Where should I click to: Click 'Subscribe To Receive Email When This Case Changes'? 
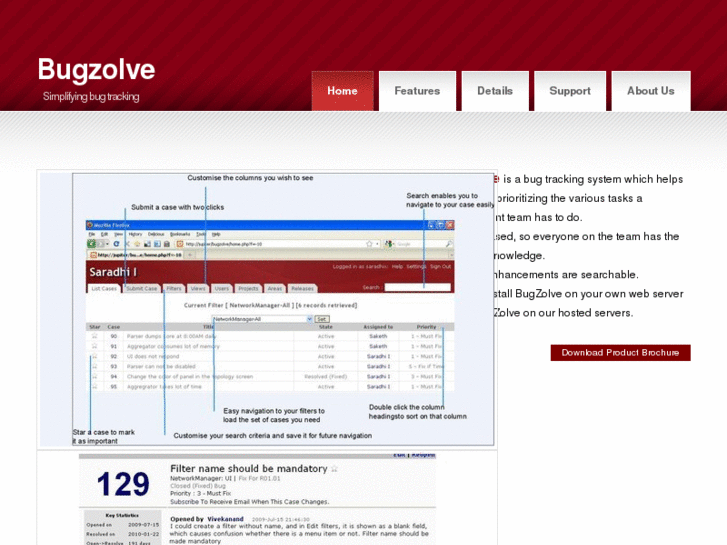pyautogui.click(x=249, y=502)
